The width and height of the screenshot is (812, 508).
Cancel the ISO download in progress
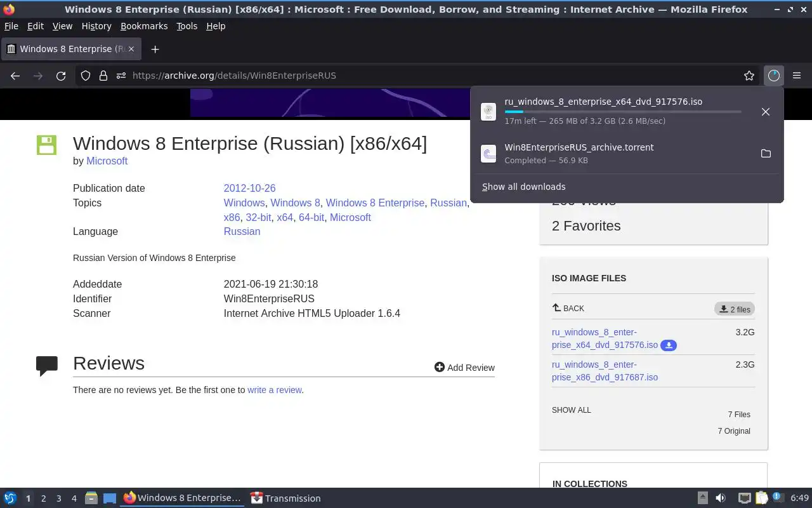(766, 112)
